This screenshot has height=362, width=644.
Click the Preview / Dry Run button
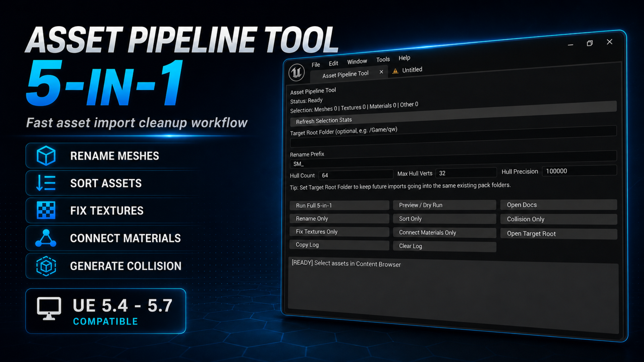[x=444, y=205]
